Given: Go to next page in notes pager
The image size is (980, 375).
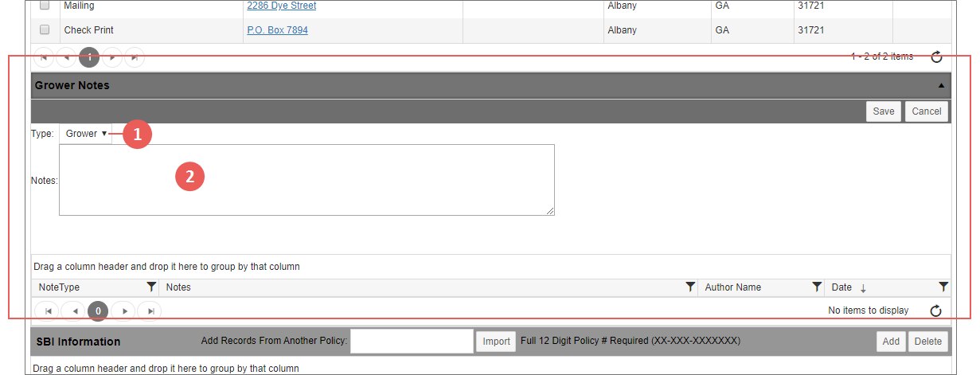Looking at the screenshot, I should 123,311.
